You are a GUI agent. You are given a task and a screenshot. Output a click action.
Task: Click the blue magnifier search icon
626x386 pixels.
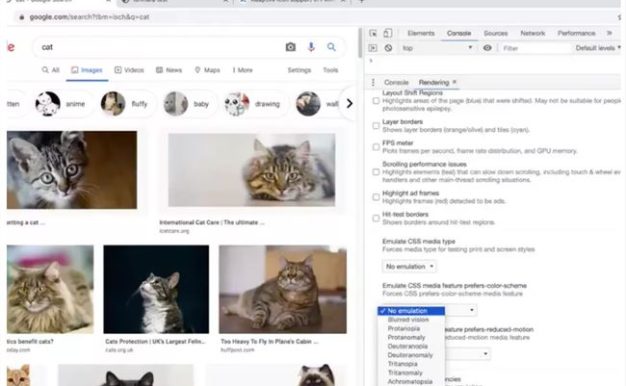[331, 47]
